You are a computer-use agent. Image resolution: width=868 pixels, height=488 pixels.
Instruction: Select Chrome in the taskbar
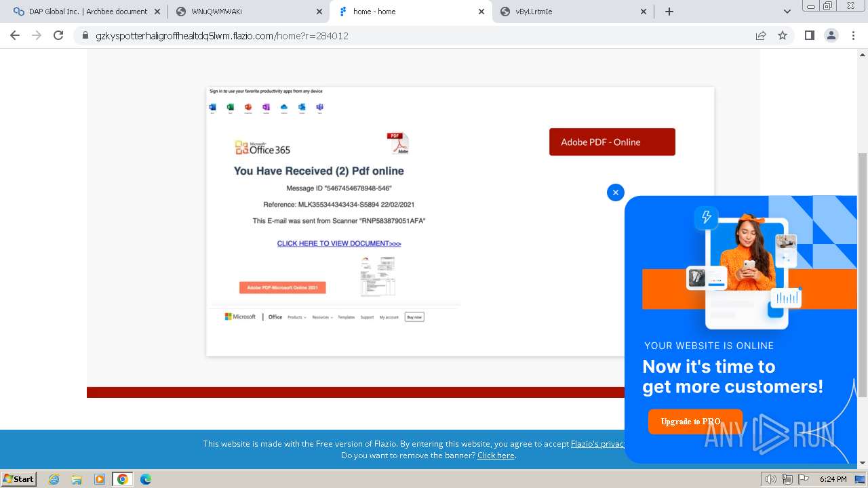click(123, 479)
